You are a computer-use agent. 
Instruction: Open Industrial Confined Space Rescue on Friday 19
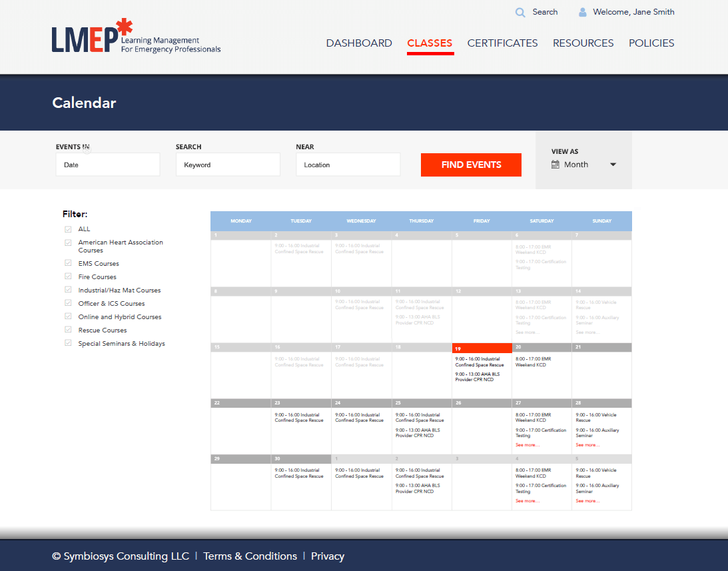479,362
